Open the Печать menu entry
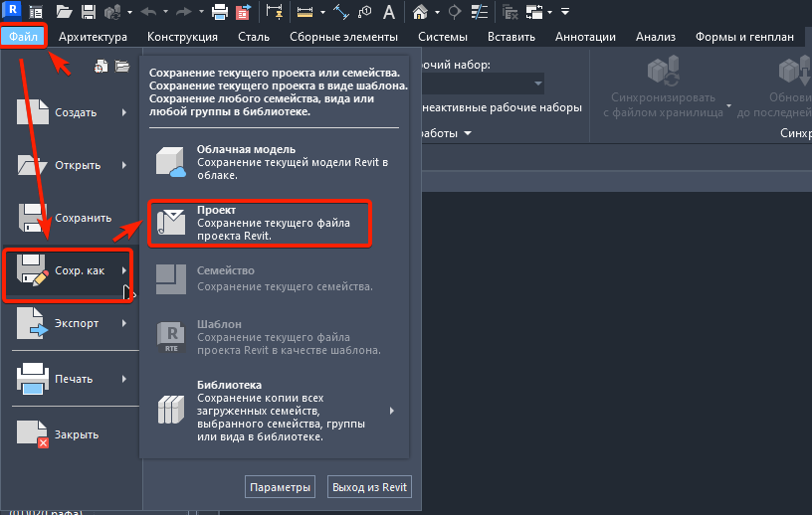Screen dimensions: 812x515 (x=72, y=379)
